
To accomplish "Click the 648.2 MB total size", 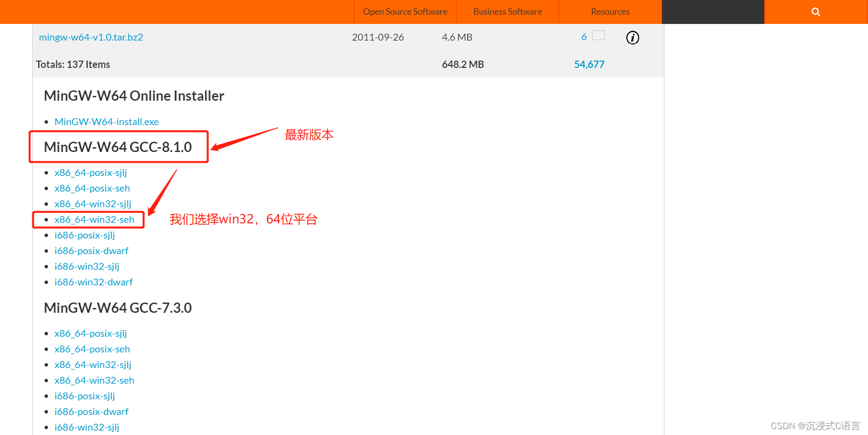I will point(463,65).
